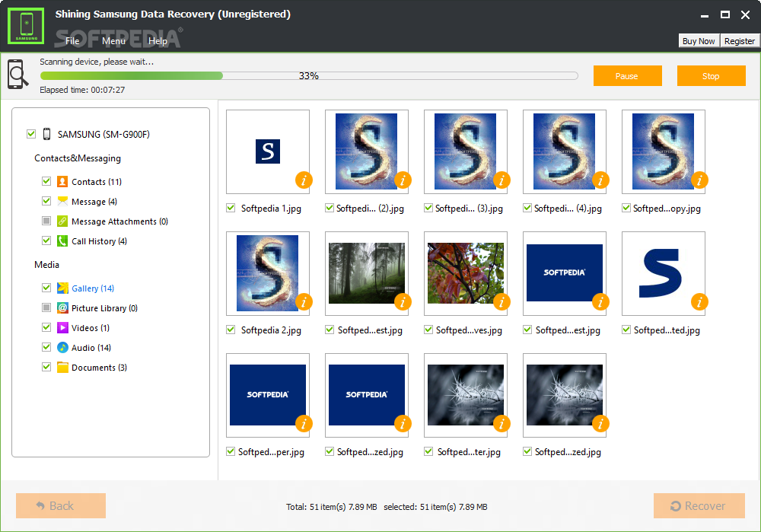The width and height of the screenshot is (761, 532).
Task: Uncheck the Videos (1) checkbox
Action: (x=46, y=327)
